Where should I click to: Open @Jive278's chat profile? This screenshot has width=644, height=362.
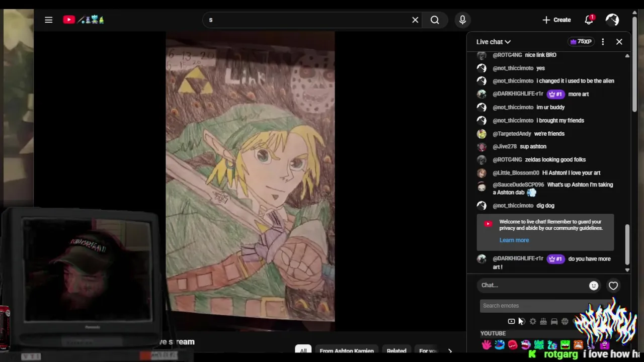(505, 147)
